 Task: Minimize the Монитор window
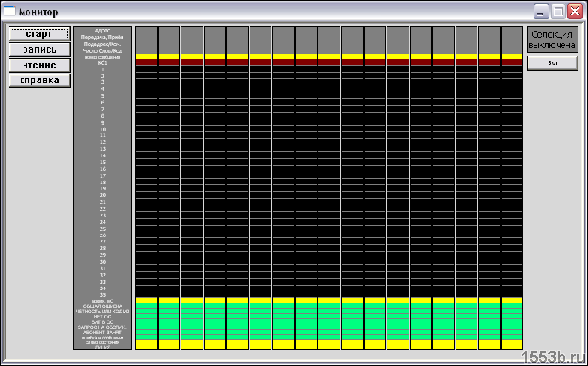pos(541,11)
